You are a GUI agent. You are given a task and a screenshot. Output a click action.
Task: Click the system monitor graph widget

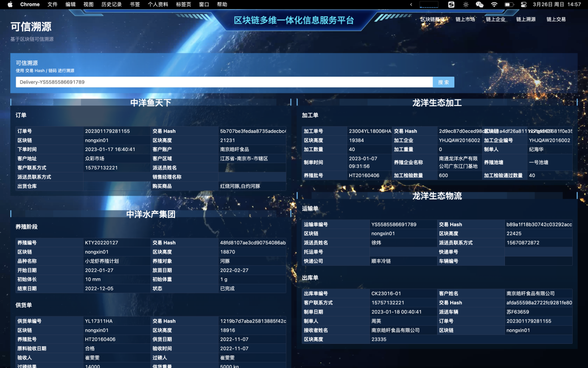pos(429,4)
